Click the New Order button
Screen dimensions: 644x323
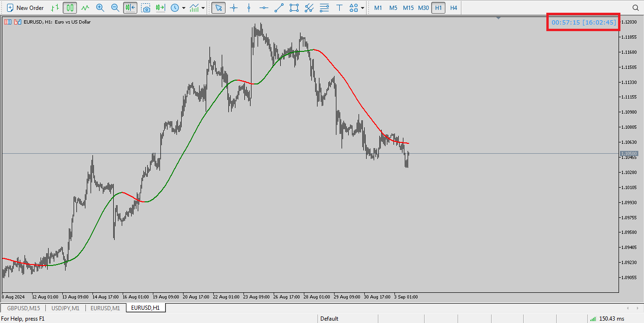pyautogui.click(x=25, y=8)
